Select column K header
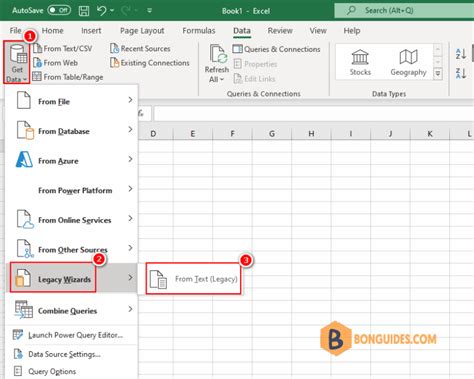The image size is (474, 379). pyautogui.click(x=430, y=134)
